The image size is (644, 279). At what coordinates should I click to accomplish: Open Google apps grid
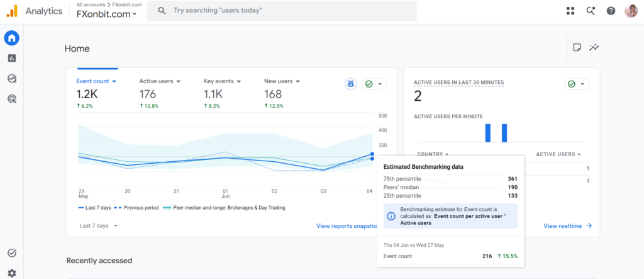coord(570,11)
